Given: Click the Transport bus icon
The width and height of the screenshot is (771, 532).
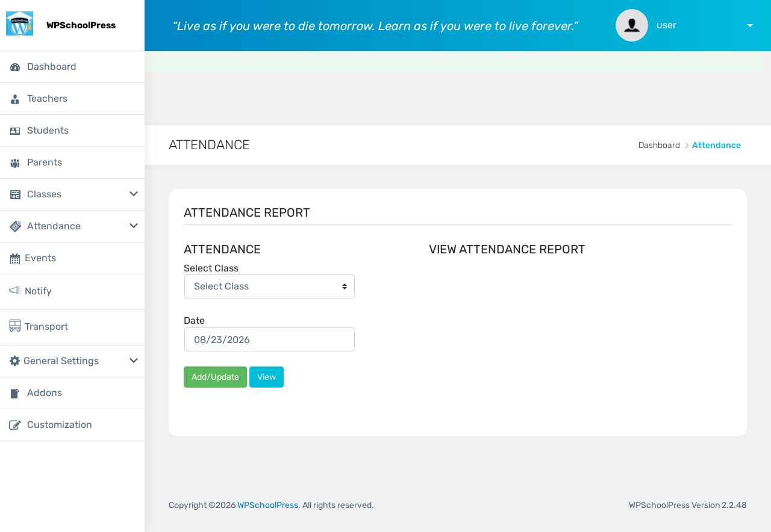Looking at the screenshot, I should click(x=15, y=326).
